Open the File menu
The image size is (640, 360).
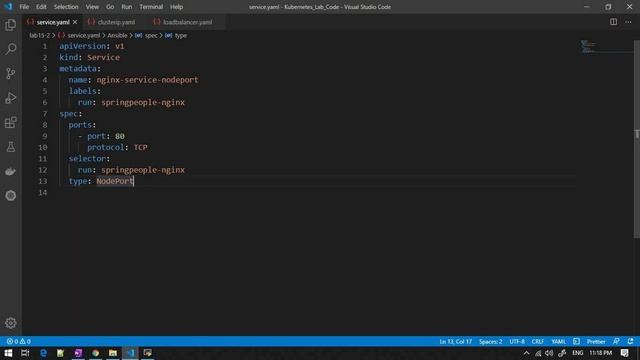click(24, 7)
